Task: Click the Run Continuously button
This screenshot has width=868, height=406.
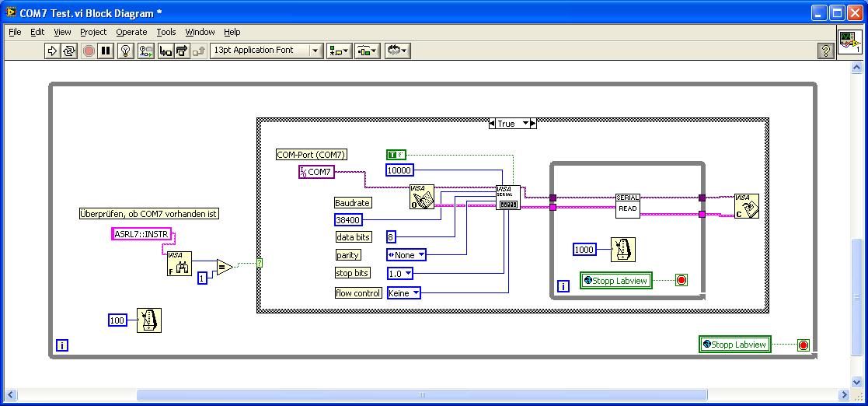Action: pyautogui.click(x=68, y=51)
